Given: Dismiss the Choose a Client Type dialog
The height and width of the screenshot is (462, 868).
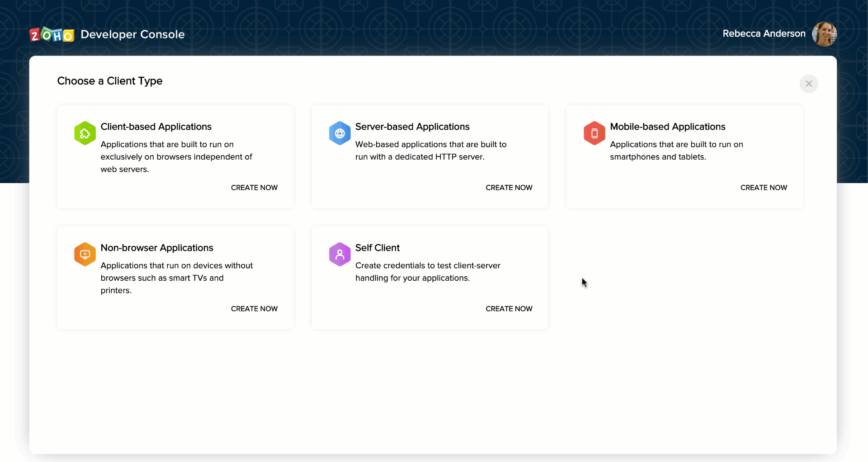Looking at the screenshot, I should tap(809, 84).
